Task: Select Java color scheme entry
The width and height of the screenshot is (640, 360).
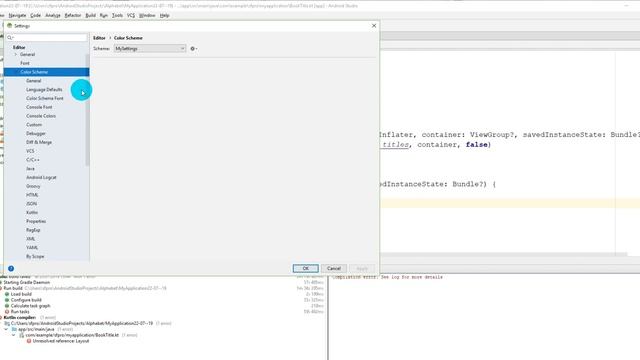Action: [30, 169]
